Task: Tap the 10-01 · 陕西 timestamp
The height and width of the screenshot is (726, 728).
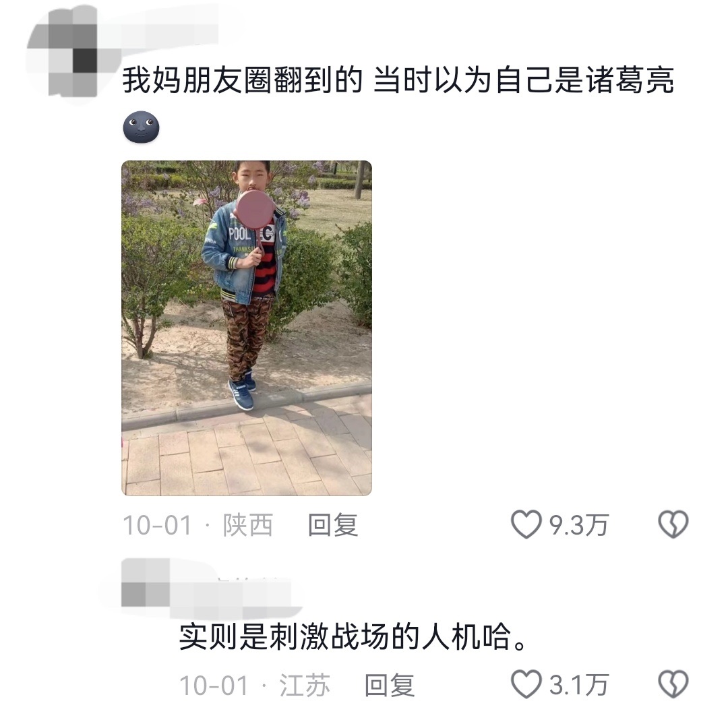Action: click(x=198, y=525)
